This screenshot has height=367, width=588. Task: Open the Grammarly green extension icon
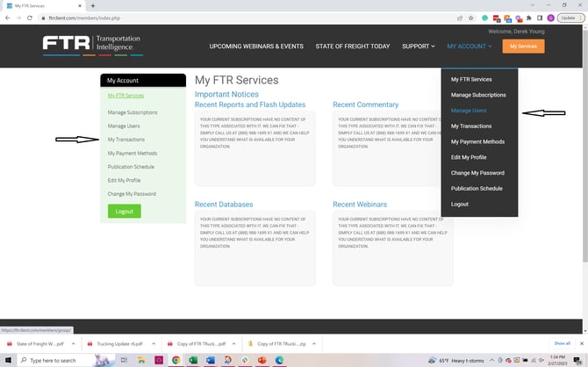(484, 18)
